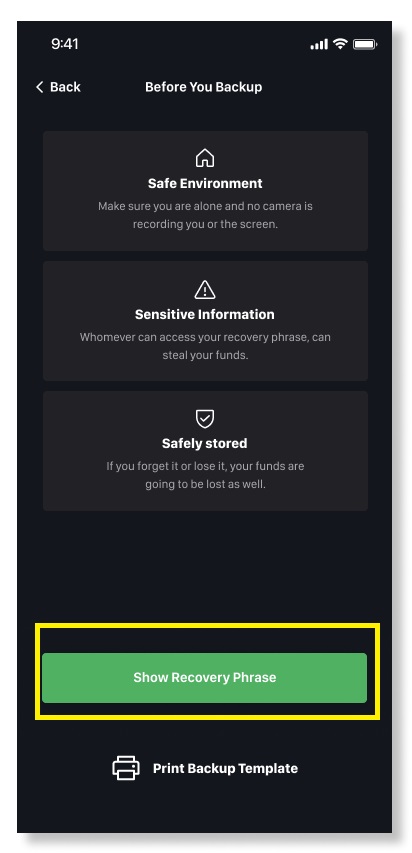The image size is (412, 853).
Task: Open the Sensitive Information card
Action: pyautogui.click(x=206, y=321)
